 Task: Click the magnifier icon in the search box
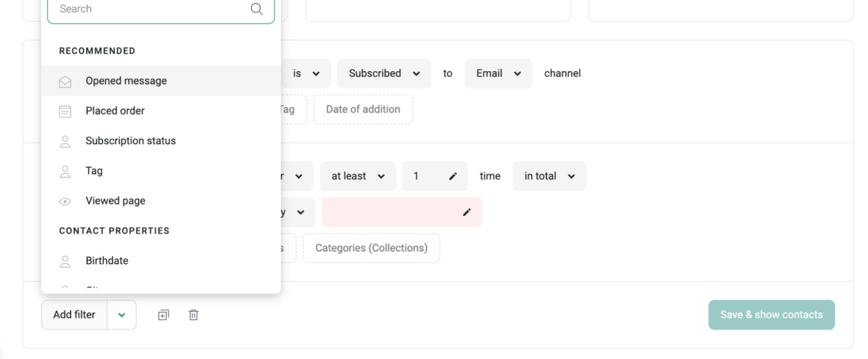257,9
